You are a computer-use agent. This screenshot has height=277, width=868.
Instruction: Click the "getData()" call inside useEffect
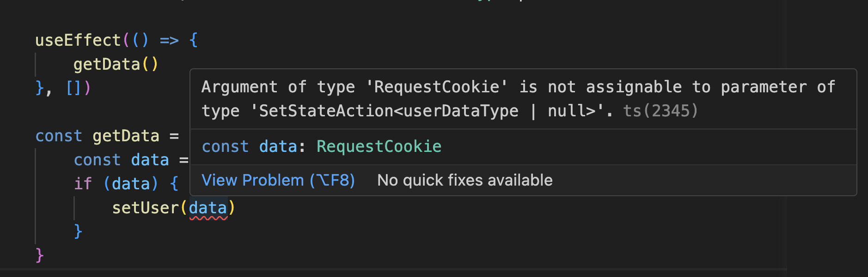point(116,64)
